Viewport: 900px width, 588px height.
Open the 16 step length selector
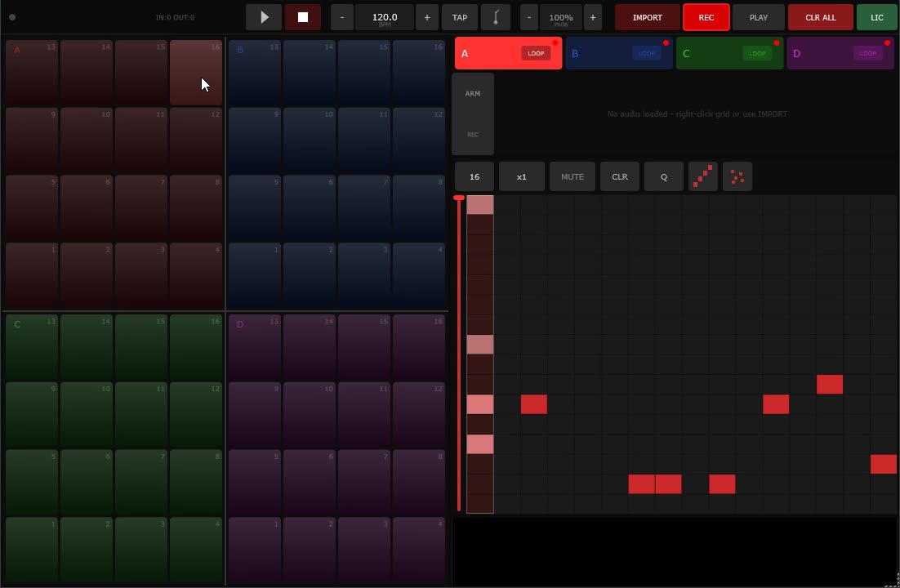475,177
